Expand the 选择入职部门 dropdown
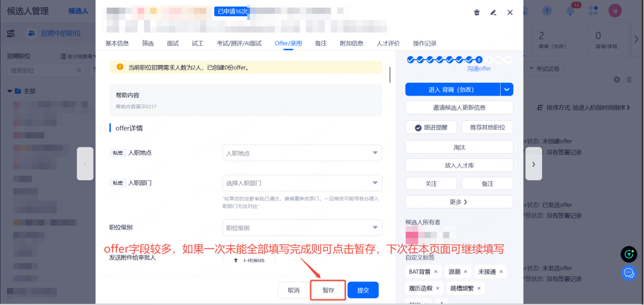Viewport: 644px width, 305px height. point(302,183)
